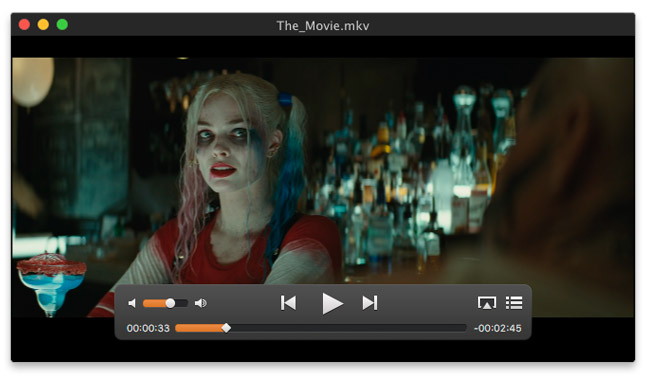Minimize the window with the yellow button
This screenshot has width=650, height=383.
(43, 25)
